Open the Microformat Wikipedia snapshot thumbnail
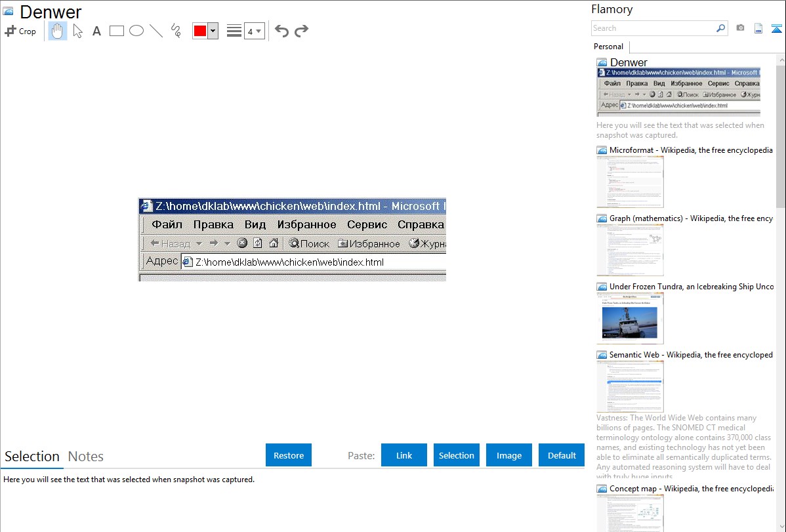Screen dimensions: 786x532 [x=630, y=182]
